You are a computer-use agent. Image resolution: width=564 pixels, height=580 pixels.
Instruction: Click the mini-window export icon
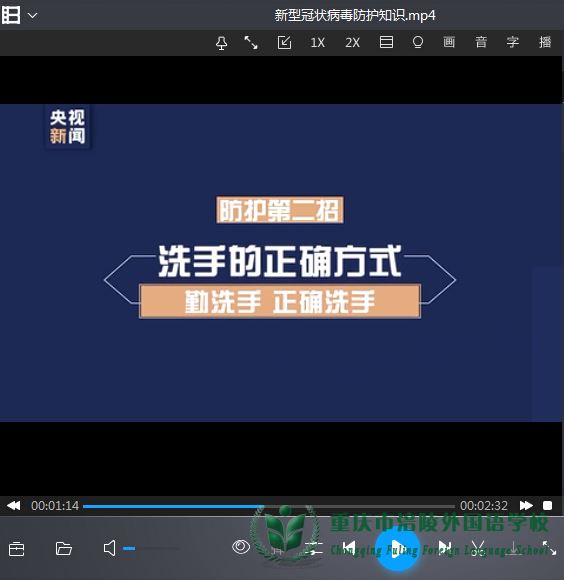284,43
